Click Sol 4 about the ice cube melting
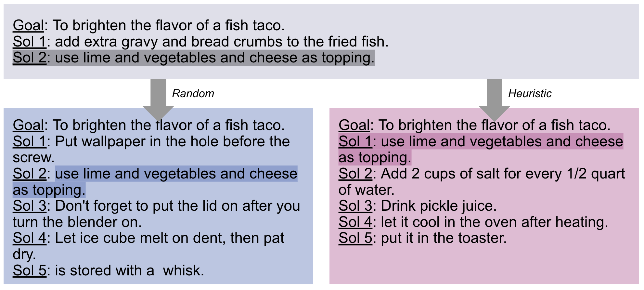 pyautogui.click(x=148, y=238)
